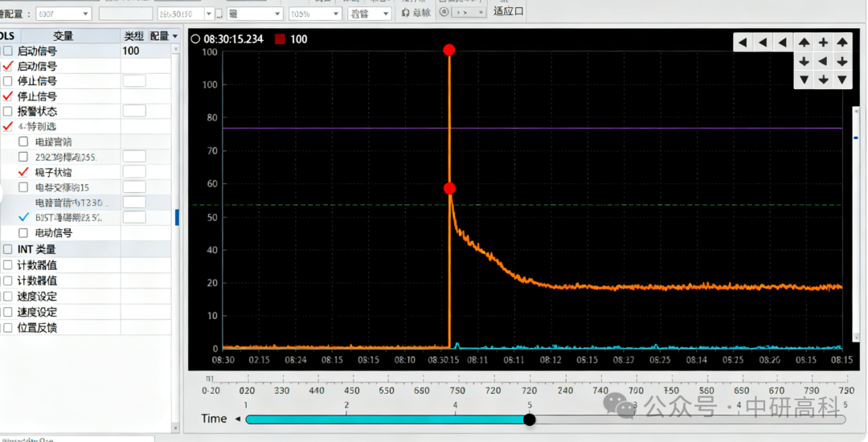Click the 08:30:15.234 cursor timestamp
This screenshot has height=442, width=868.
tap(234, 39)
